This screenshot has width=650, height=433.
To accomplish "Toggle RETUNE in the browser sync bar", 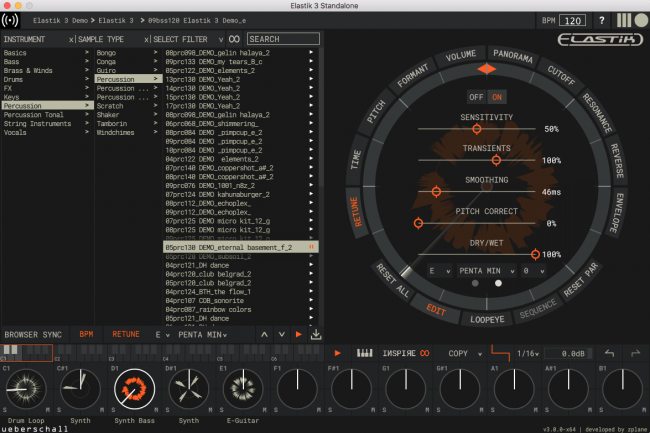I will point(126,334).
